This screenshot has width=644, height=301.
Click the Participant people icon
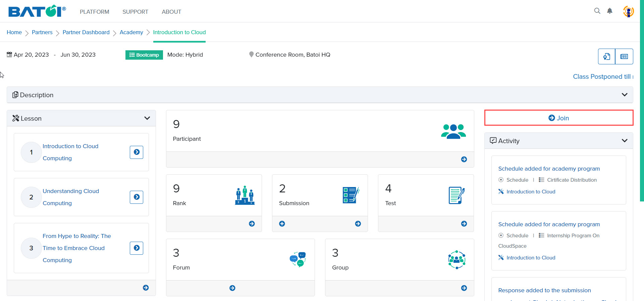[453, 131]
